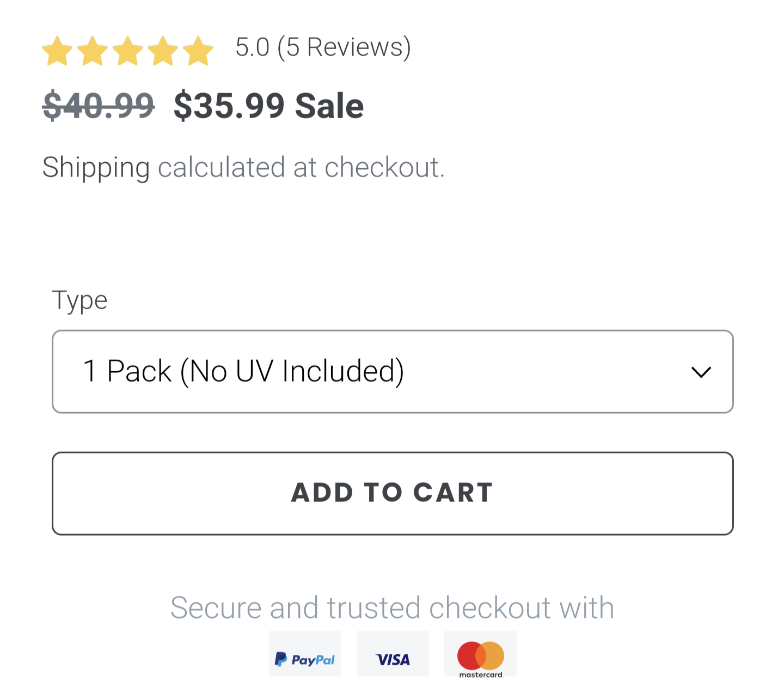
Task: Click the second yellow rating star
Action: tap(93, 51)
